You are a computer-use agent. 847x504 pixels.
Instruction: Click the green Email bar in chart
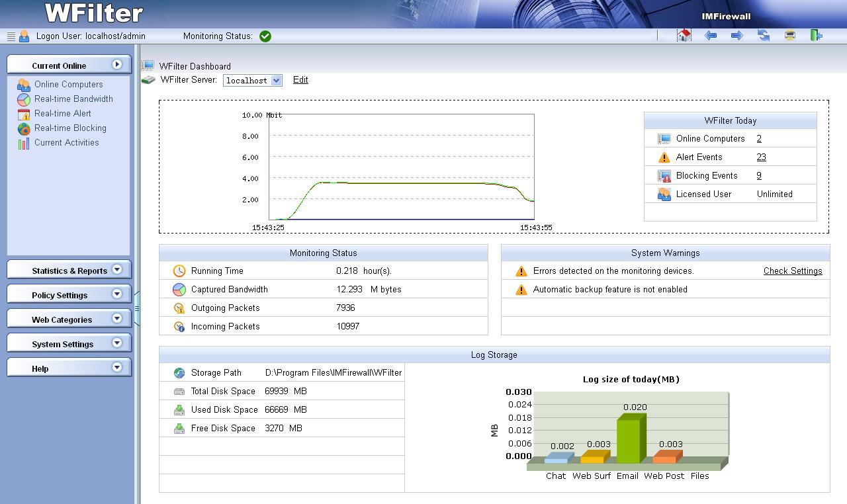pyautogui.click(x=629, y=440)
